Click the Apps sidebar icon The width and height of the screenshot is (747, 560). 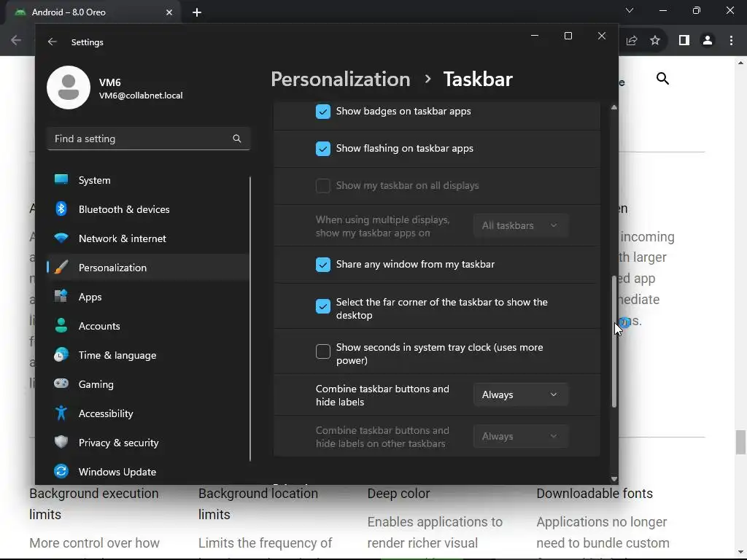(x=61, y=297)
